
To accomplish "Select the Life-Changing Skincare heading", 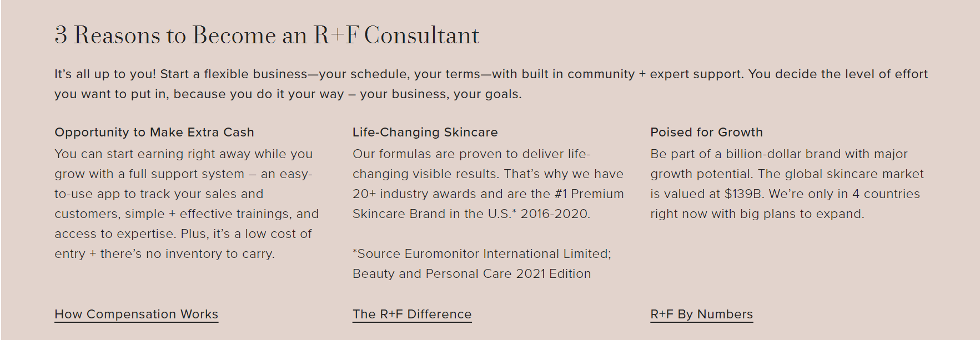I will click(425, 132).
